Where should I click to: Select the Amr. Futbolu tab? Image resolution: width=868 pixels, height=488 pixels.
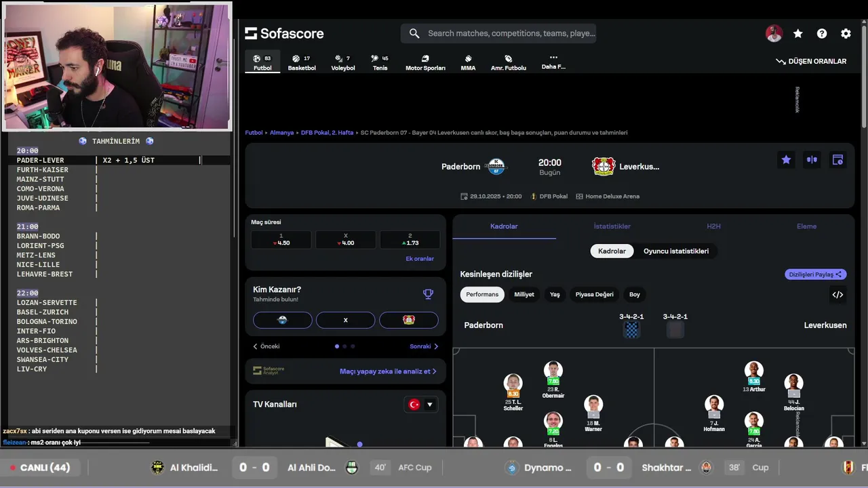(x=509, y=62)
